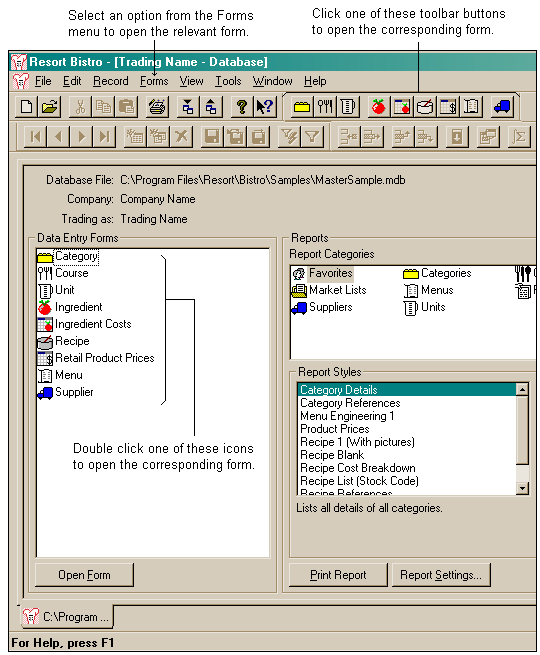Select Course in Data Entry Forms list
Image resolution: width=540 pixels, height=655 pixels.
[63, 273]
